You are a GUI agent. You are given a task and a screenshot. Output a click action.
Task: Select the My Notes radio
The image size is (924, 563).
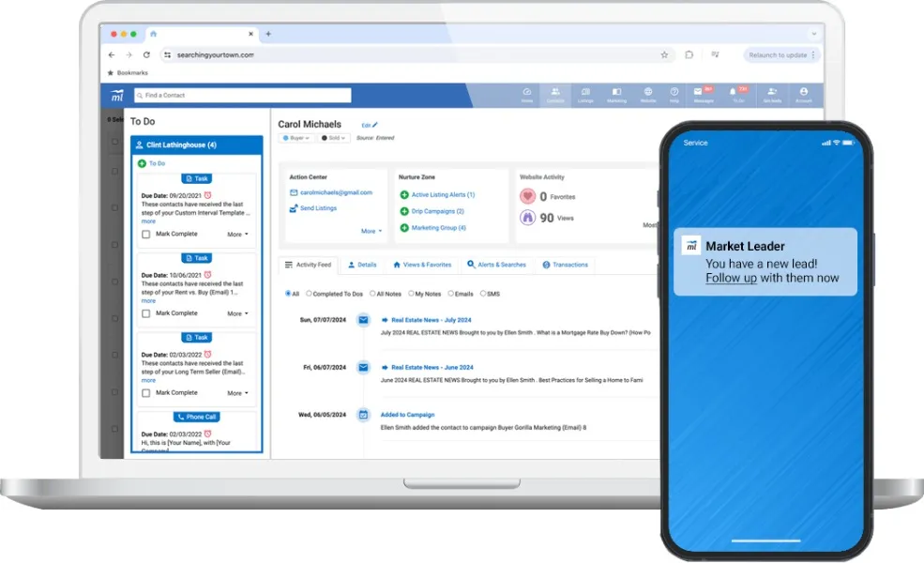(411, 293)
